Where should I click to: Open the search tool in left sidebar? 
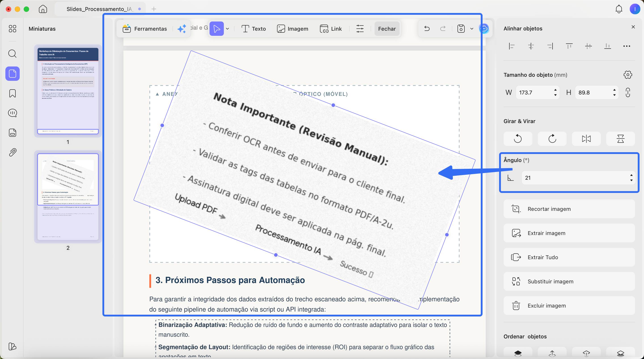(12, 53)
